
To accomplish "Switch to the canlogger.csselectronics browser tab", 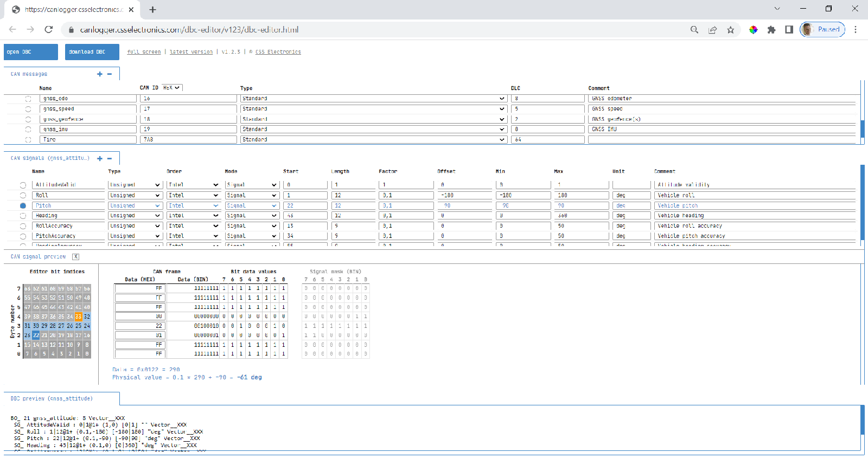I will coord(73,10).
